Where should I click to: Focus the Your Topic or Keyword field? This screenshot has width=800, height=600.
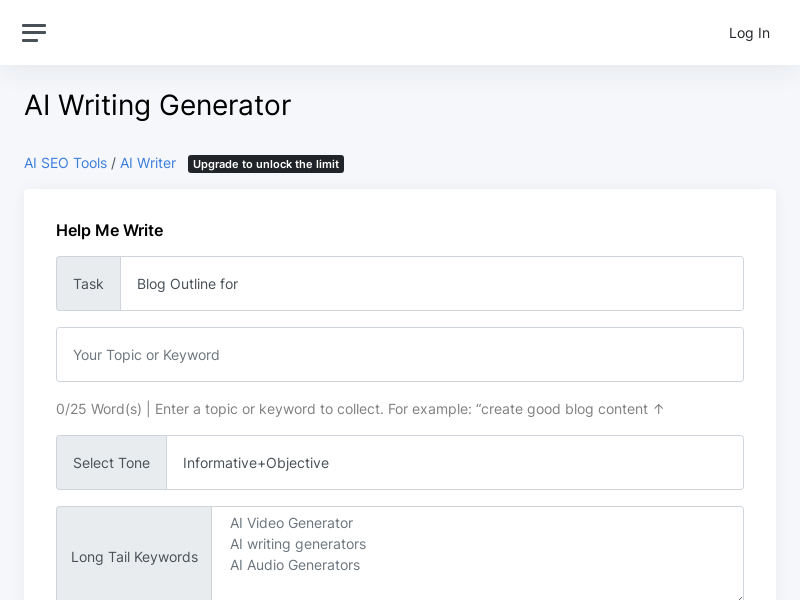tap(400, 355)
